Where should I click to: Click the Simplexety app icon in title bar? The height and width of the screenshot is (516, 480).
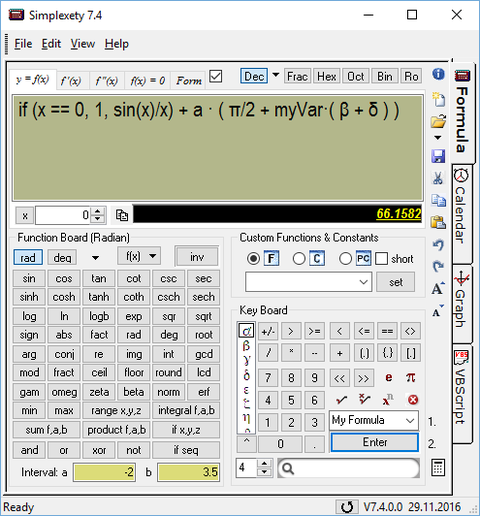click(x=16, y=15)
